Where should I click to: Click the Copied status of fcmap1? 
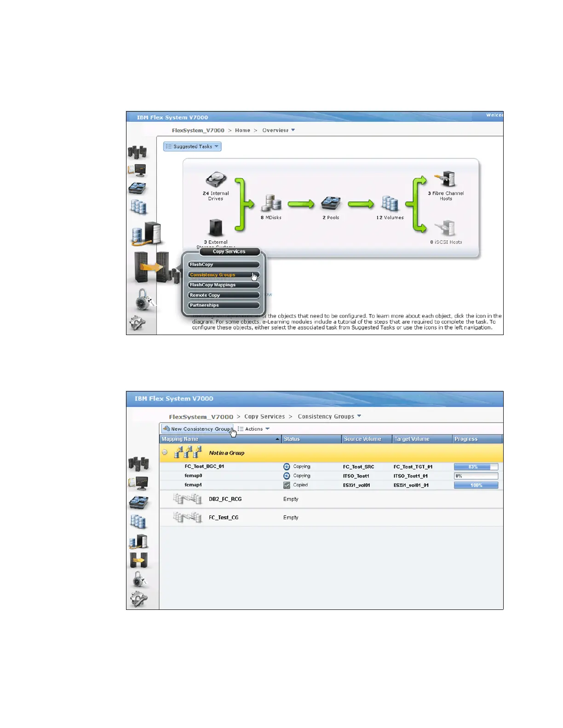tap(295, 485)
